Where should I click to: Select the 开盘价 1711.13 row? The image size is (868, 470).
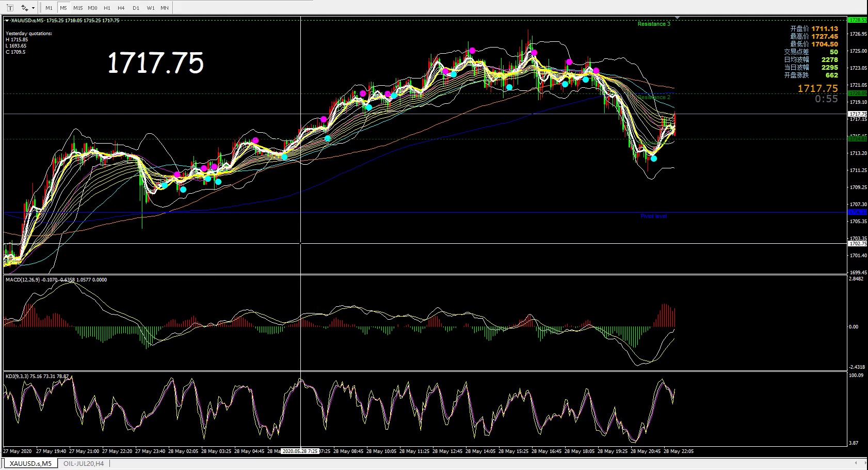(814, 29)
